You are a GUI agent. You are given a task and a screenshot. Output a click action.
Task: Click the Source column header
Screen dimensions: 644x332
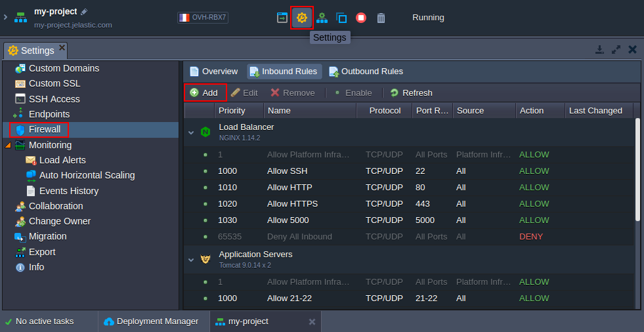(x=484, y=111)
